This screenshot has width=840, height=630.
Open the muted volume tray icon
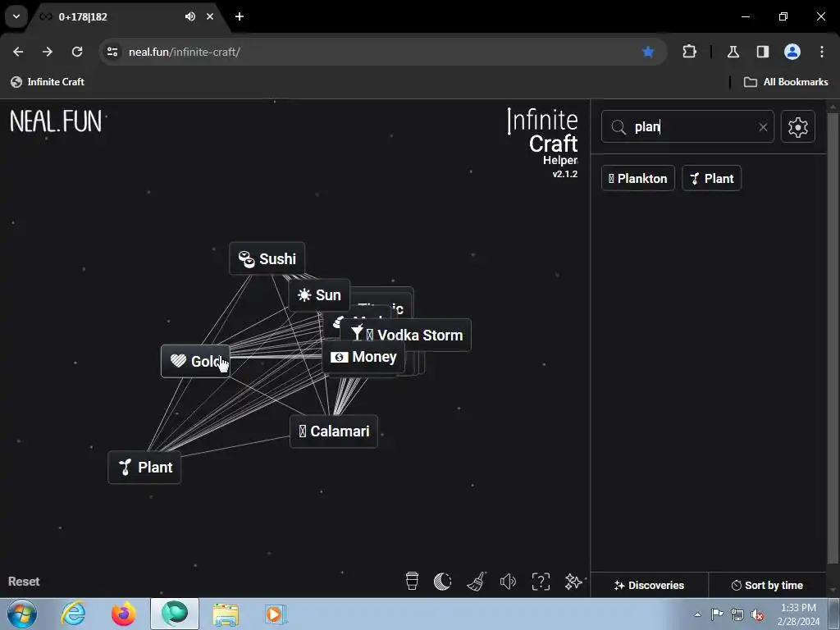point(757,615)
